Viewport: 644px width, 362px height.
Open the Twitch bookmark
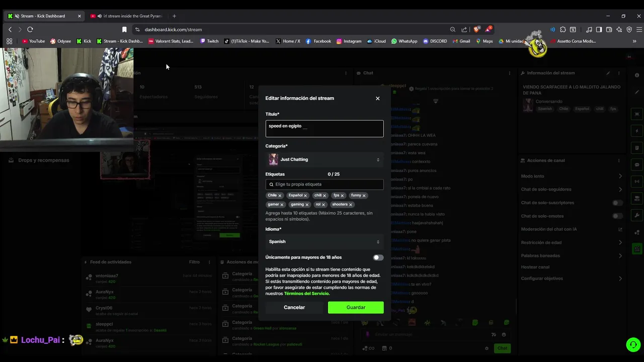click(x=209, y=41)
